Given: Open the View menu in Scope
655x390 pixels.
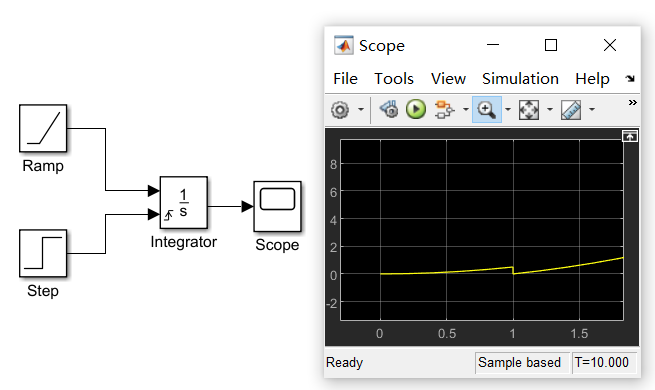Looking at the screenshot, I should (448, 79).
